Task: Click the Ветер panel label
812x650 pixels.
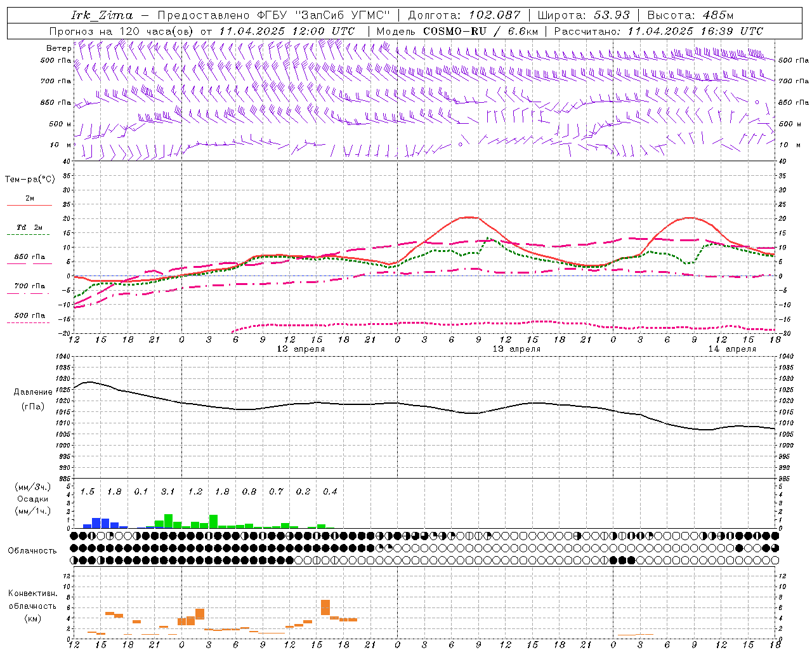Action: tap(58, 48)
